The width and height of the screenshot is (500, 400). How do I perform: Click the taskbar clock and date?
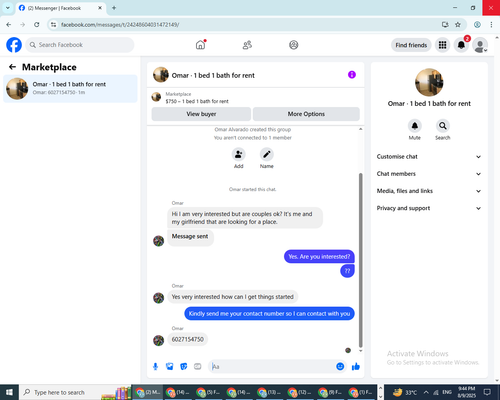(466, 392)
